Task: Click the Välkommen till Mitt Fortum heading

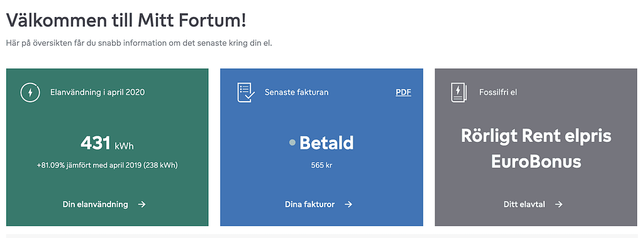Action: click(126, 21)
